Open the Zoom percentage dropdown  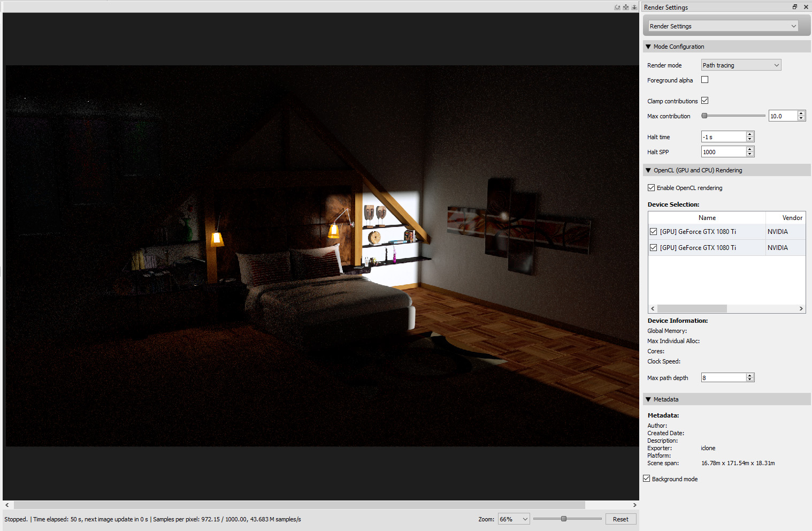pos(514,519)
